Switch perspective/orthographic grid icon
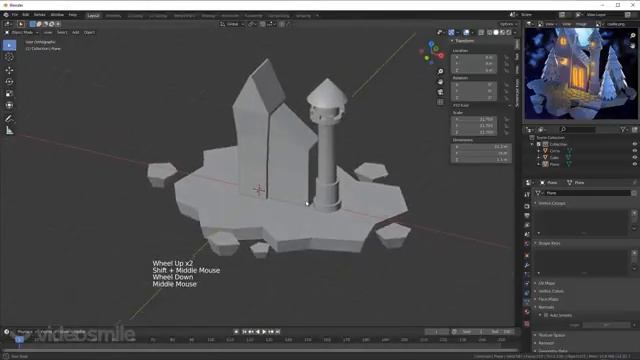This screenshot has width=640, height=360. [440, 102]
